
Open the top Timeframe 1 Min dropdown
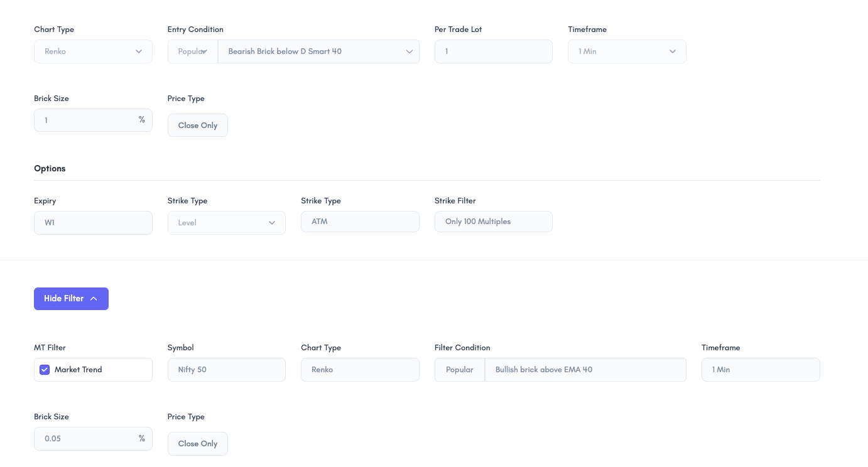[627, 51]
